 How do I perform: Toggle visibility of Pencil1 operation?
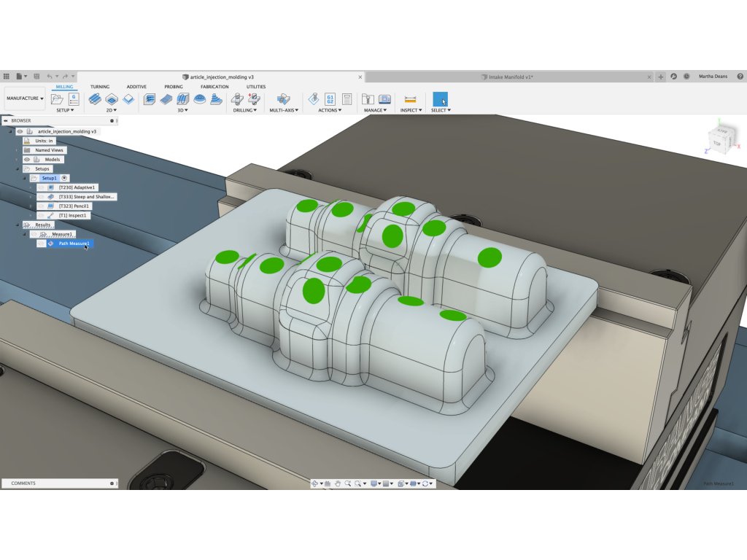pyautogui.click(x=41, y=206)
